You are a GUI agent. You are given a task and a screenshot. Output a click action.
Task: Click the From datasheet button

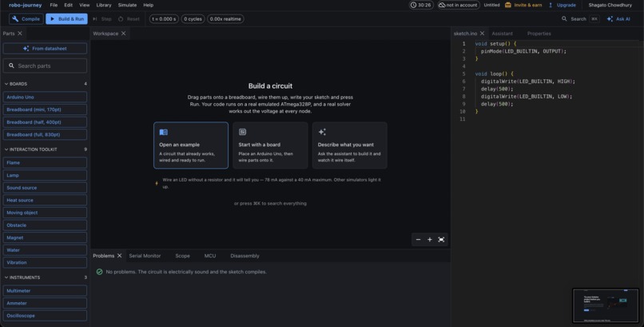tap(46, 49)
